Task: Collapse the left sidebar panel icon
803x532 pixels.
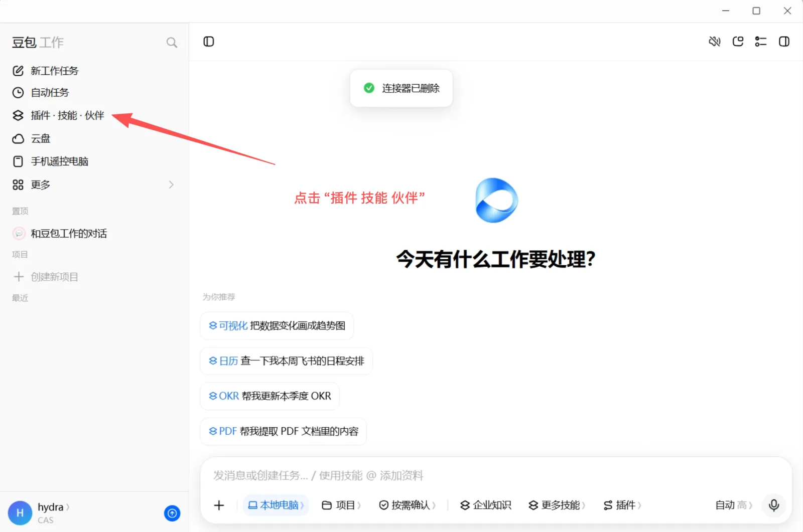Action: 209,42
